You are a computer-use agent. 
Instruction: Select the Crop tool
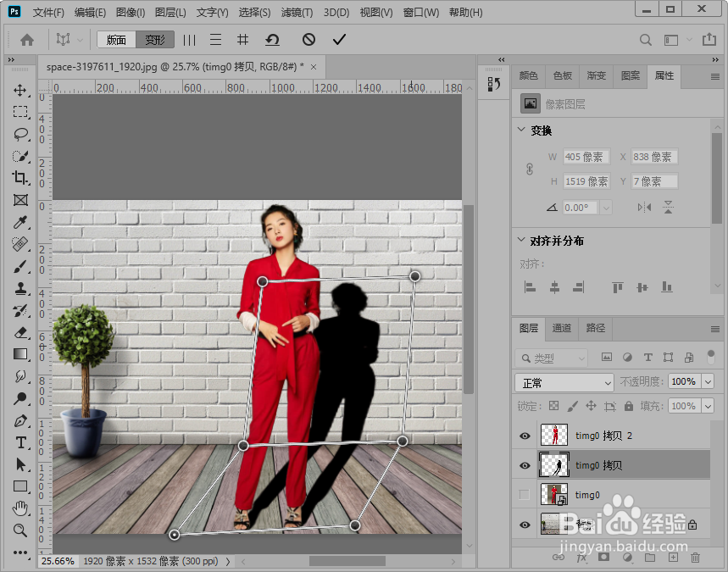pos(20,178)
